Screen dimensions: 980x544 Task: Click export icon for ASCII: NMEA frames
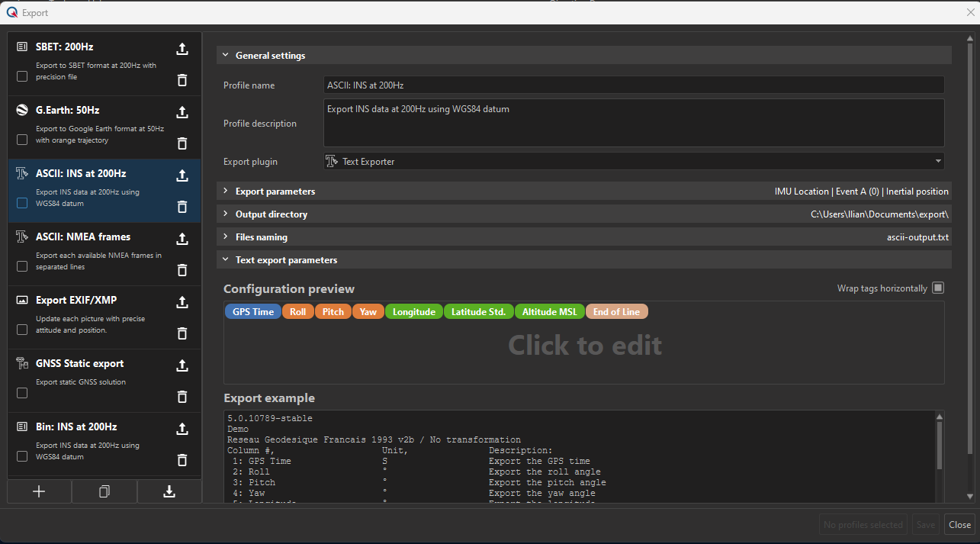pos(182,239)
